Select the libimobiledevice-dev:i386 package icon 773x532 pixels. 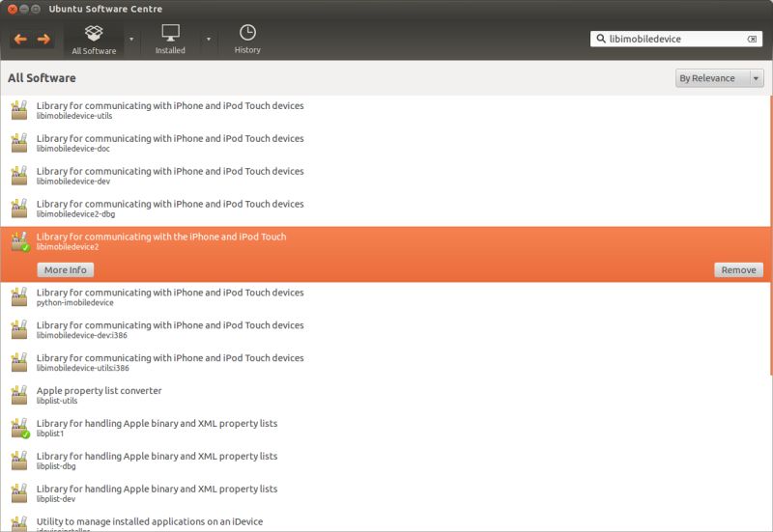tap(19, 329)
